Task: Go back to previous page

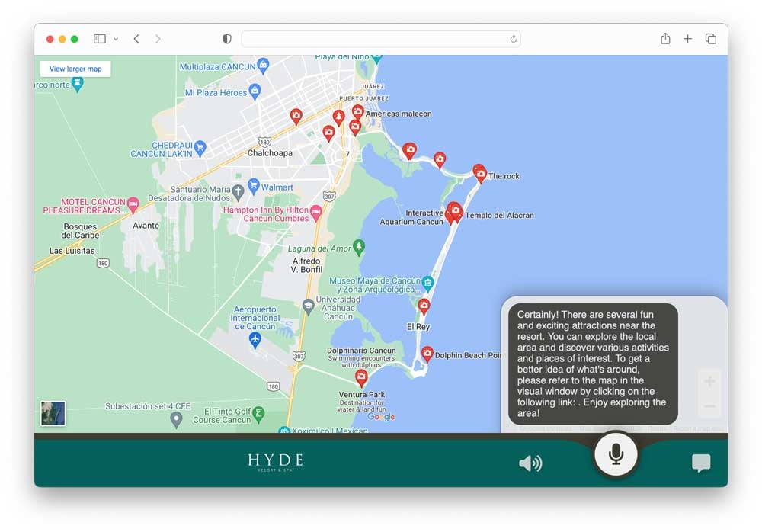Action: coord(136,39)
